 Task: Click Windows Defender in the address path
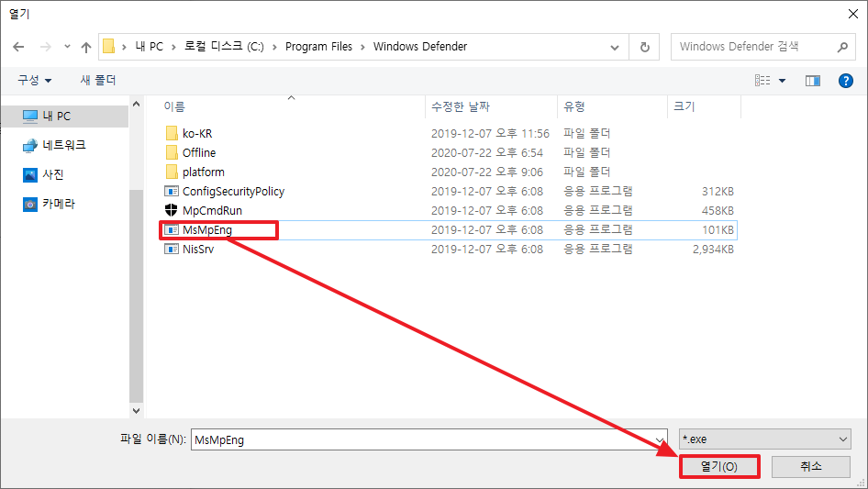pyautogui.click(x=420, y=47)
